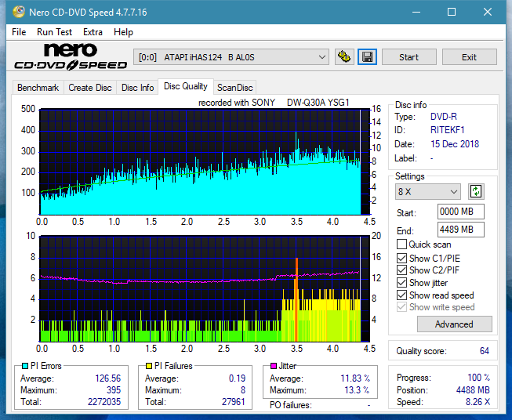Click the save floppy disk icon
Screen dimensions: 512x420
[368, 57]
